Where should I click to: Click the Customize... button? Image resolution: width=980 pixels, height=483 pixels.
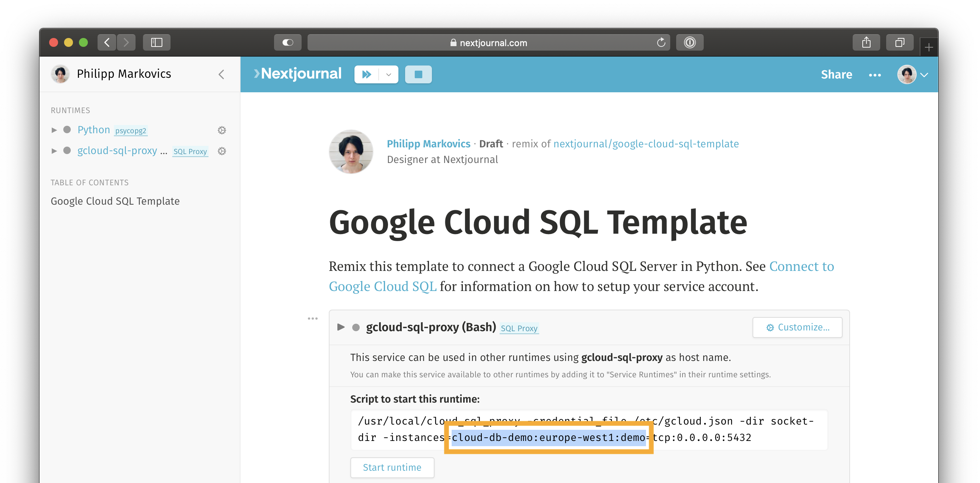[798, 327]
